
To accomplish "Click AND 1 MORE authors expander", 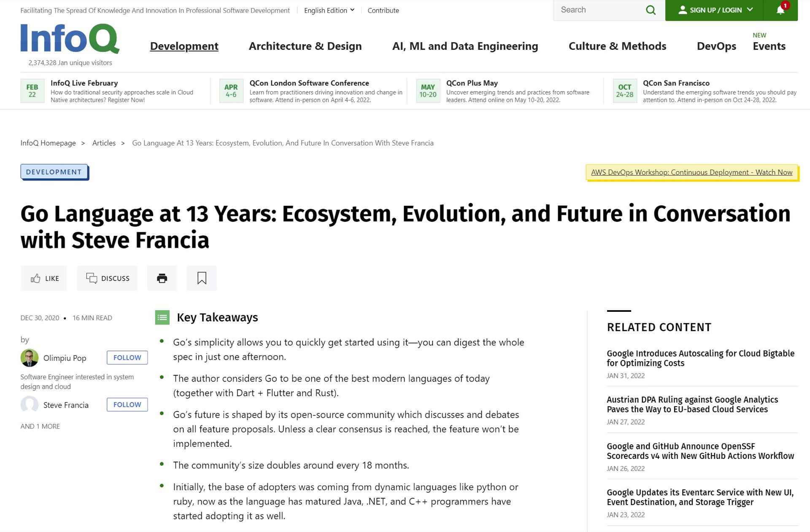I will click(40, 426).
